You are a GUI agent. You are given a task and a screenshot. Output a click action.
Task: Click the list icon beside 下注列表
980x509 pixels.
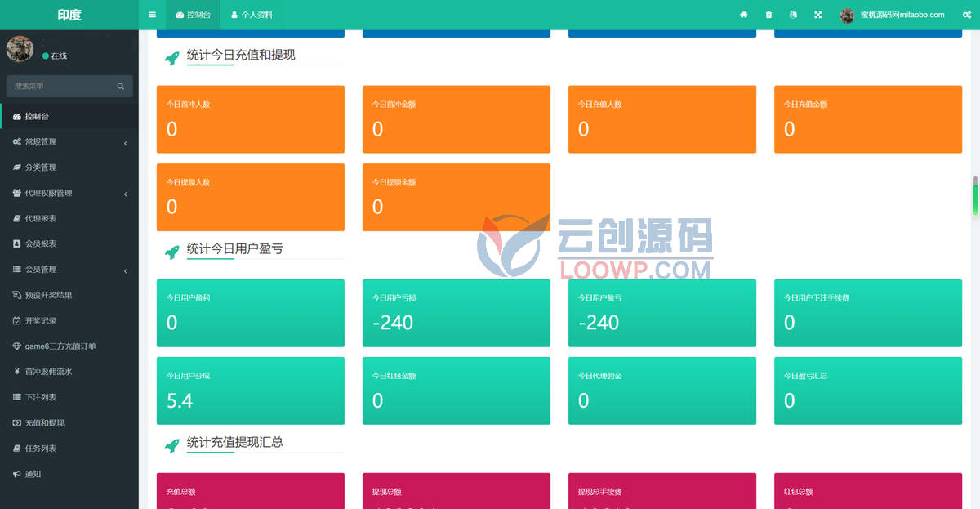click(17, 397)
